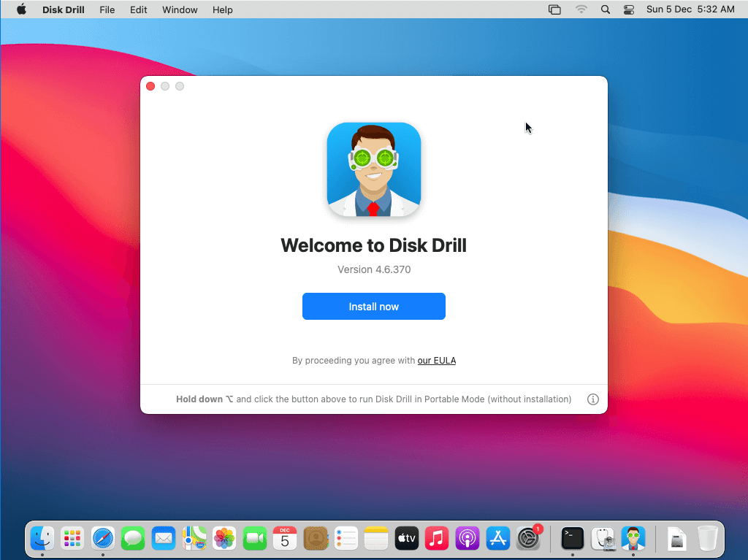Launch Apple TV from the Dock
Image resolution: width=748 pixels, height=560 pixels.
pos(406,539)
